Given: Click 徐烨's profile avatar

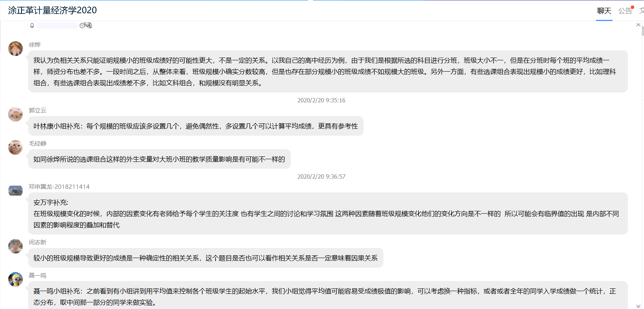Looking at the screenshot, I should [x=16, y=49].
